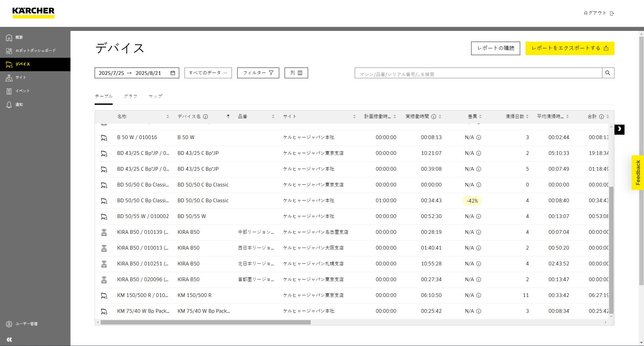Screen dimensions: 644x346
Task: Sort by サイト column
Action: tap(354, 117)
